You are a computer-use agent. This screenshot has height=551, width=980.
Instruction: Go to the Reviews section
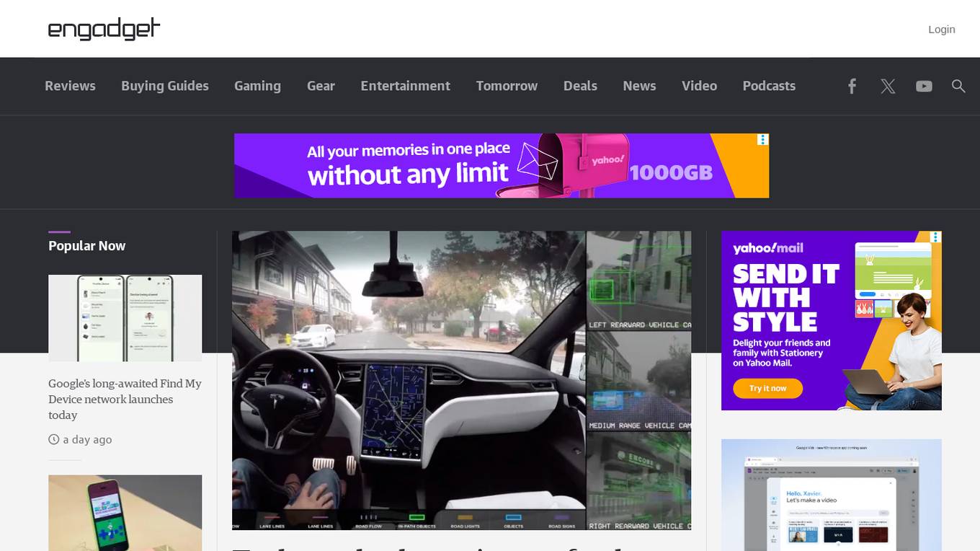point(70,86)
